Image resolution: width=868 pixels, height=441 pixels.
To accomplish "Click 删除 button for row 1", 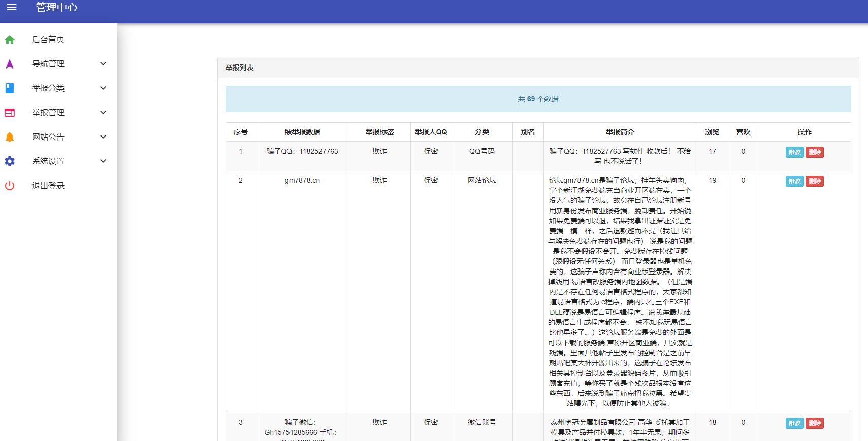I will [x=814, y=152].
